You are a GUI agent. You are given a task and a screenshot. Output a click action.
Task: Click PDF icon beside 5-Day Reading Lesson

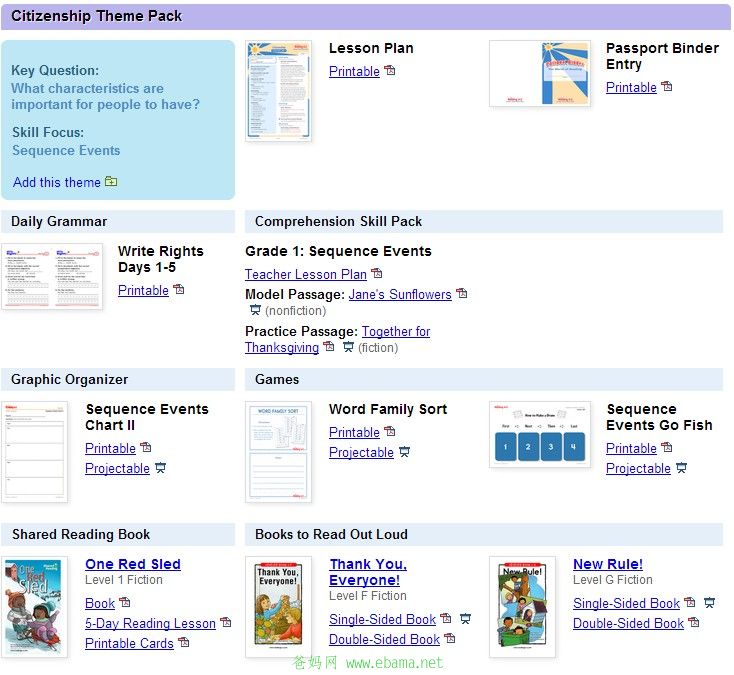click(x=226, y=622)
